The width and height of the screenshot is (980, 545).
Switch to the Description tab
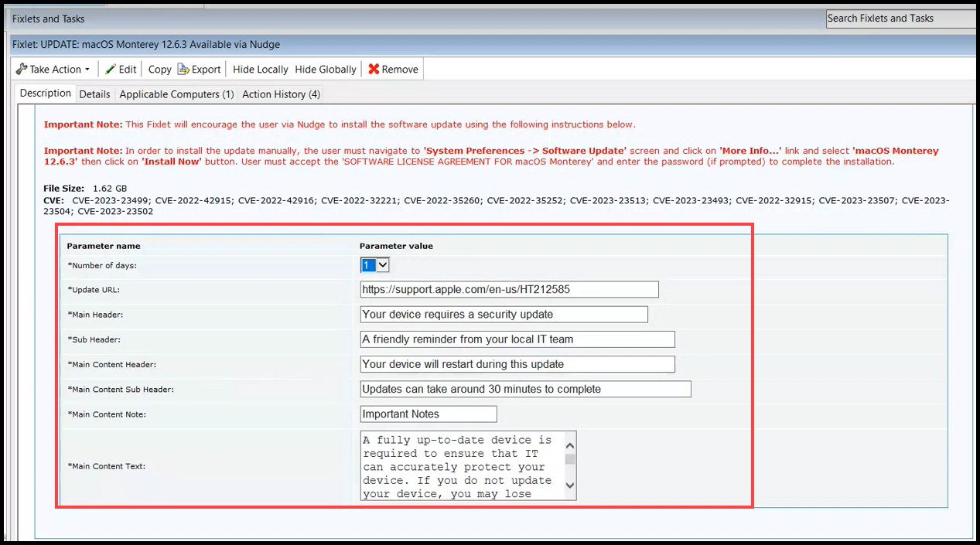pos(46,94)
